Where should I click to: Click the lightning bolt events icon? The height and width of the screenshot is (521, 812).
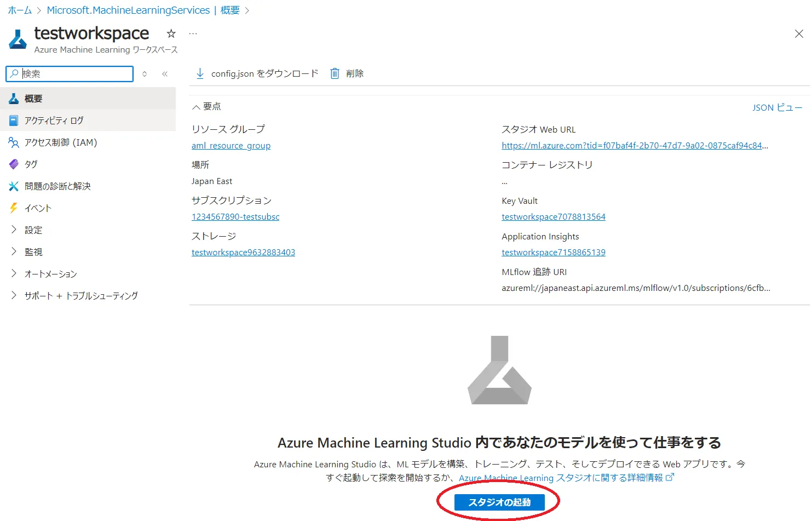click(14, 208)
